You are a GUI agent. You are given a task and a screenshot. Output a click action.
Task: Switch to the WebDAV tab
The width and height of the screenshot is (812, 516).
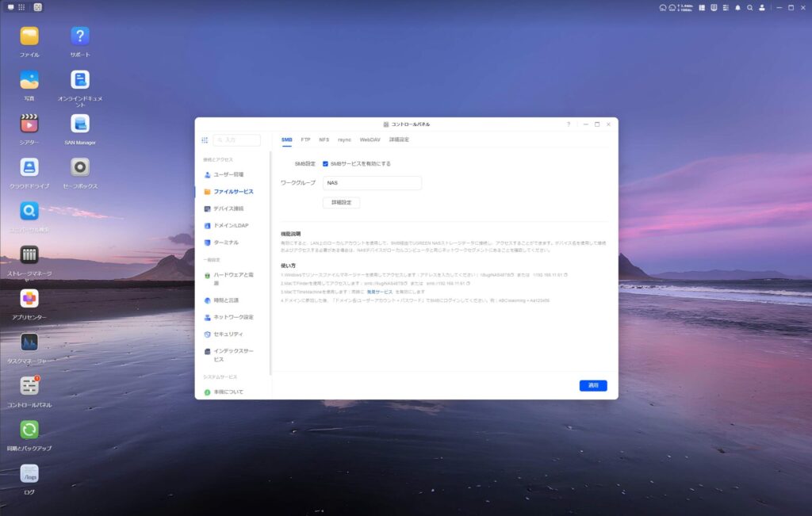click(370, 140)
